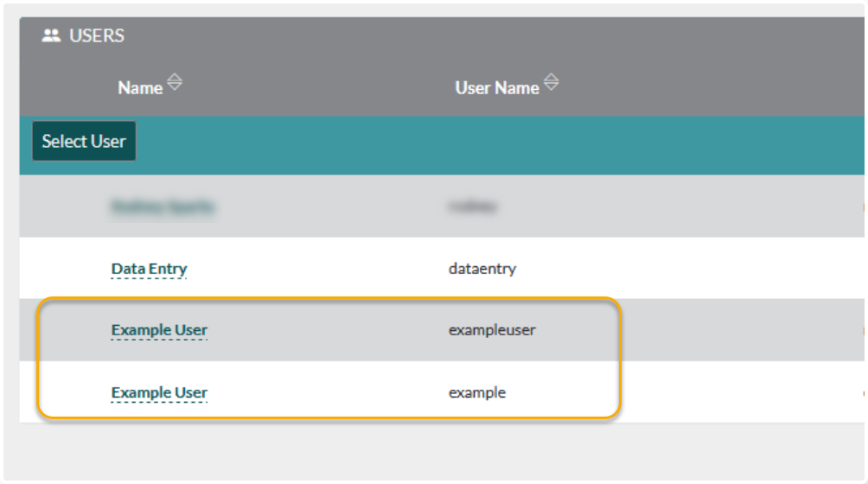Click sort arrows beside User Name column
868x484 pixels.
pyautogui.click(x=551, y=83)
